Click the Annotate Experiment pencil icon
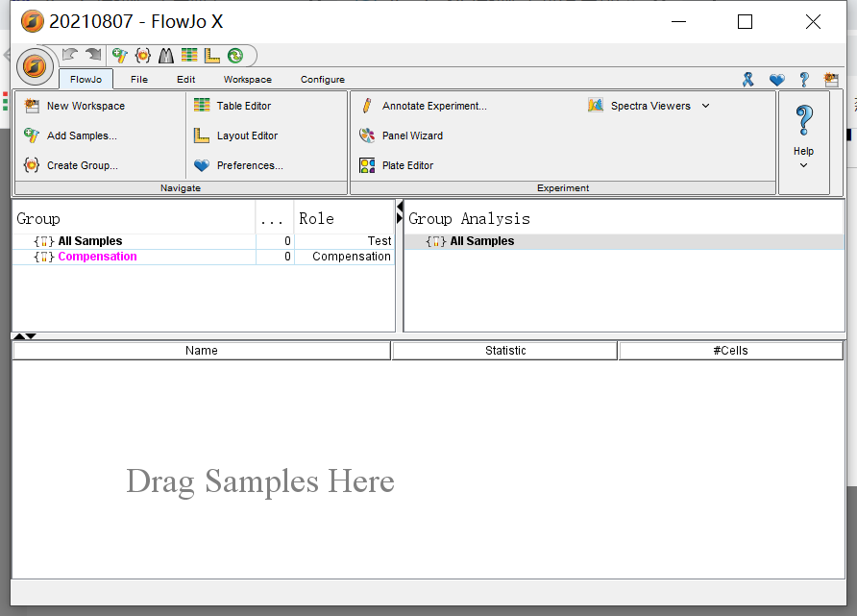Image resolution: width=857 pixels, height=616 pixels. click(367, 106)
